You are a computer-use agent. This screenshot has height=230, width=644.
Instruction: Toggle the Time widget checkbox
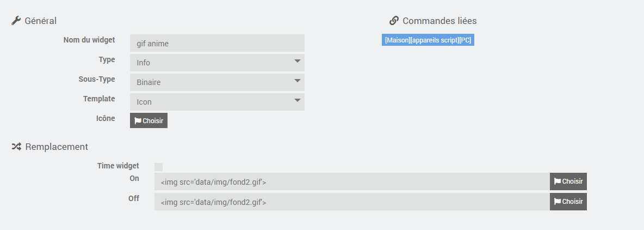point(158,167)
